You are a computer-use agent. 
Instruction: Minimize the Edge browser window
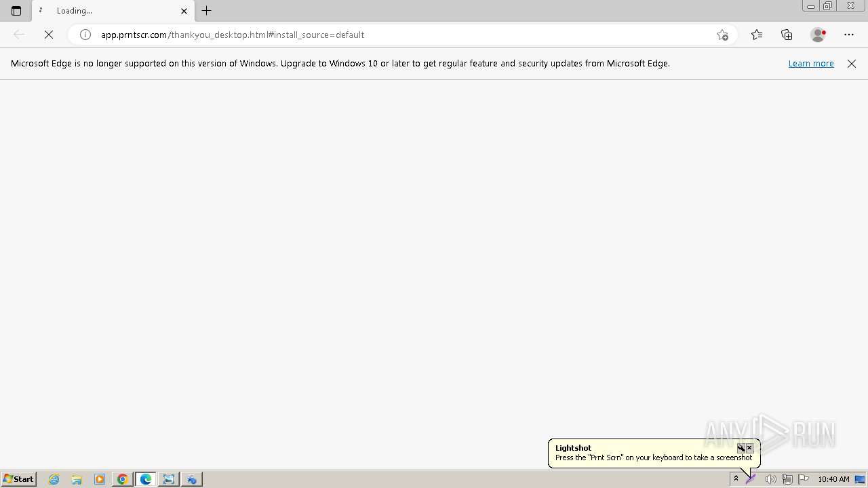tap(810, 6)
